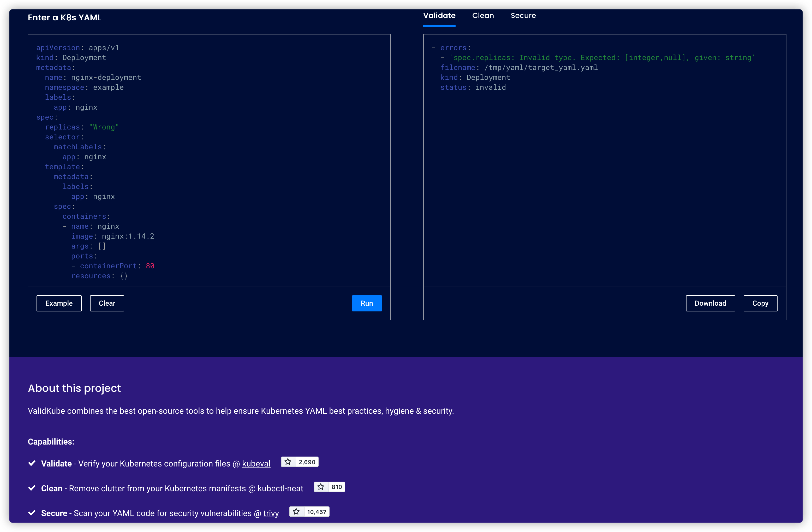Open the kubectl-neat link
This screenshot has width=812, height=532.
[x=280, y=489]
